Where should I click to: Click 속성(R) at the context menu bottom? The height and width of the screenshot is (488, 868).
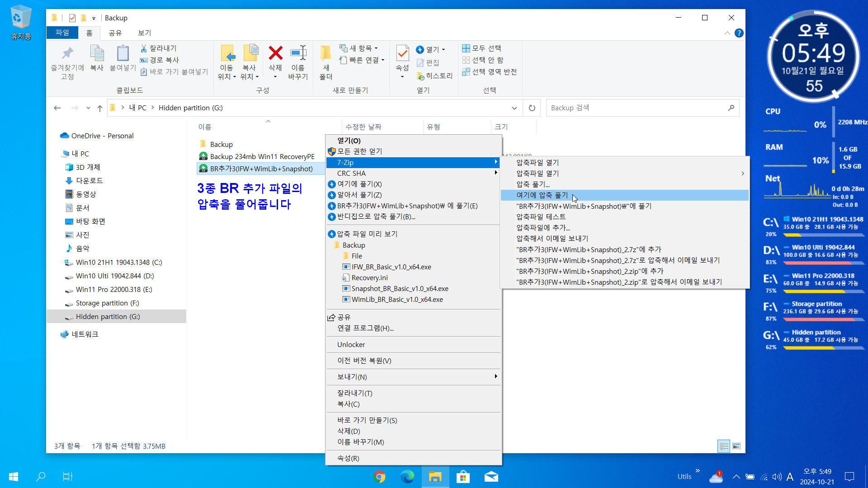[413, 459]
